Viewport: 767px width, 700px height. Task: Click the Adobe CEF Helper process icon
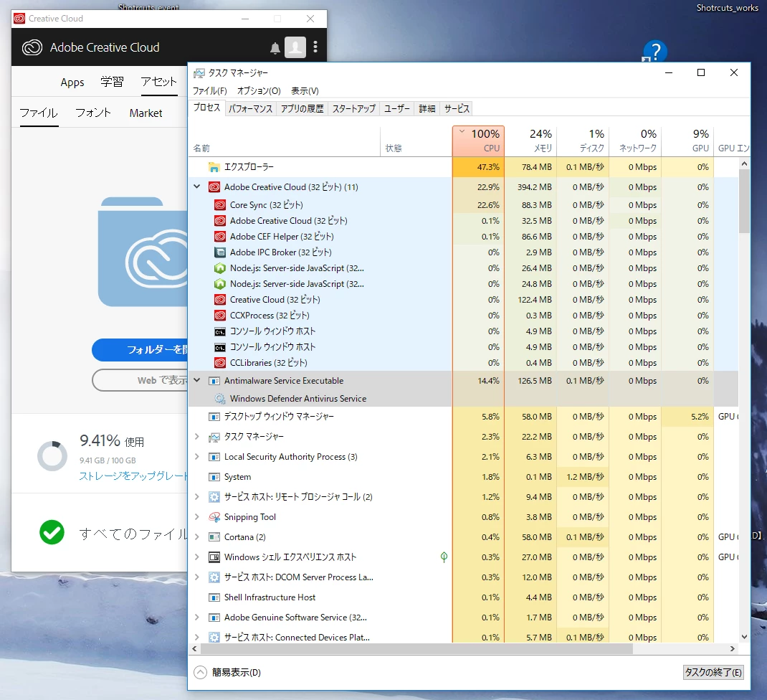pyautogui.click(x=220, y=237)
